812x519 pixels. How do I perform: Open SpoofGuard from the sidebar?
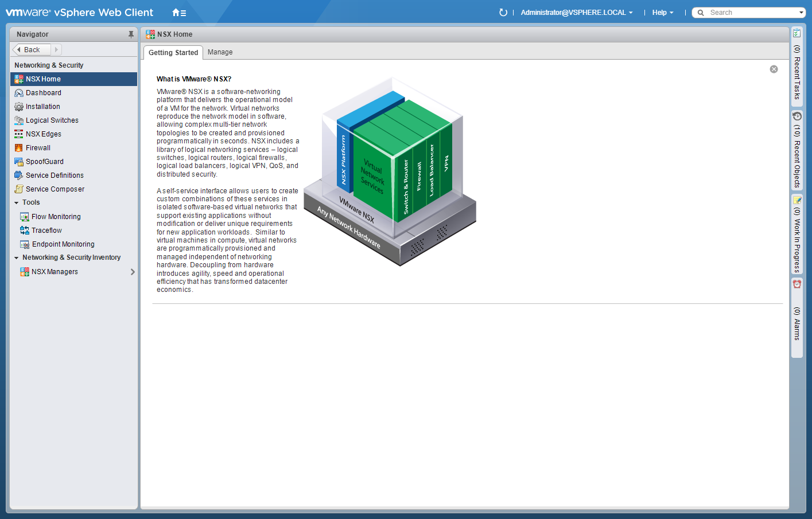44,162
